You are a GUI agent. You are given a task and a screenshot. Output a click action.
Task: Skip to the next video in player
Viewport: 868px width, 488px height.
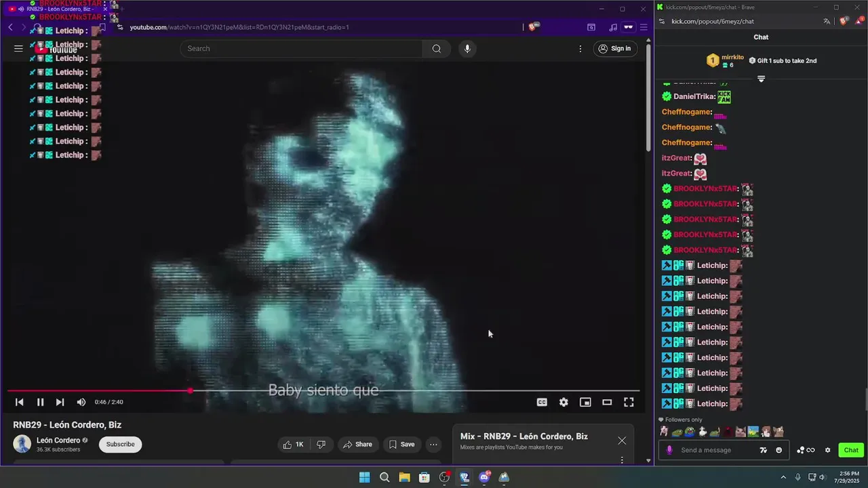click(x=60, y=402)
